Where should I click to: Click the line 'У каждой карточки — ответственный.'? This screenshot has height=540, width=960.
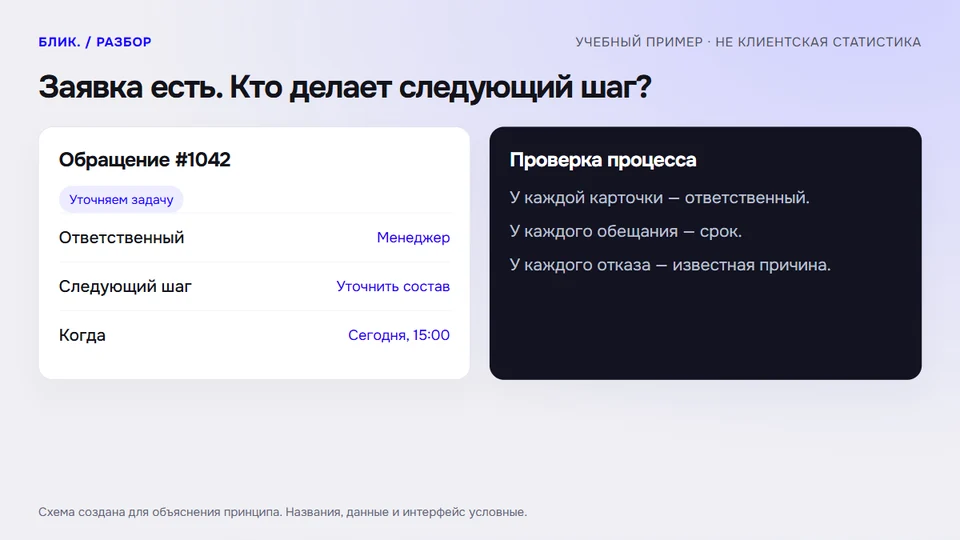[659, 198]
